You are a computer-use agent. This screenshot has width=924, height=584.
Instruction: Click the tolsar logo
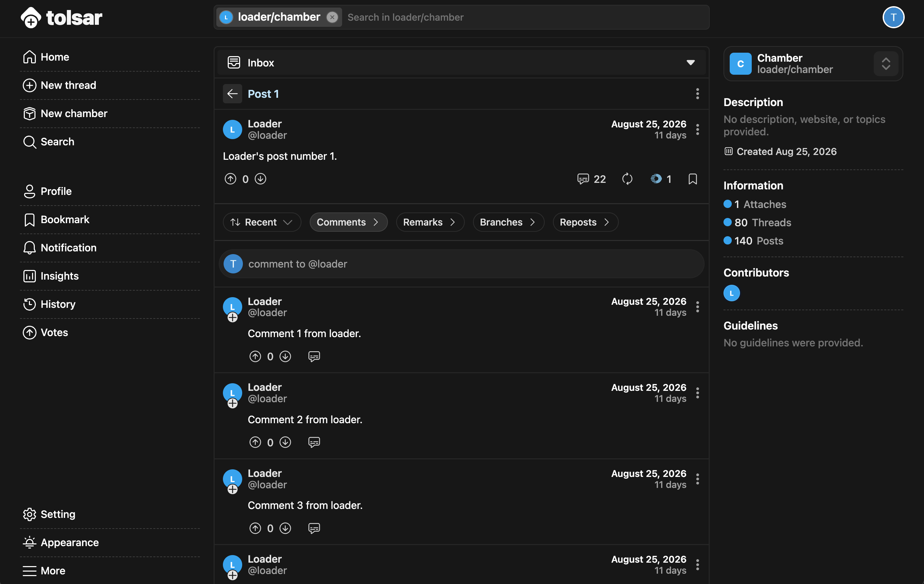tap(61, 18)
